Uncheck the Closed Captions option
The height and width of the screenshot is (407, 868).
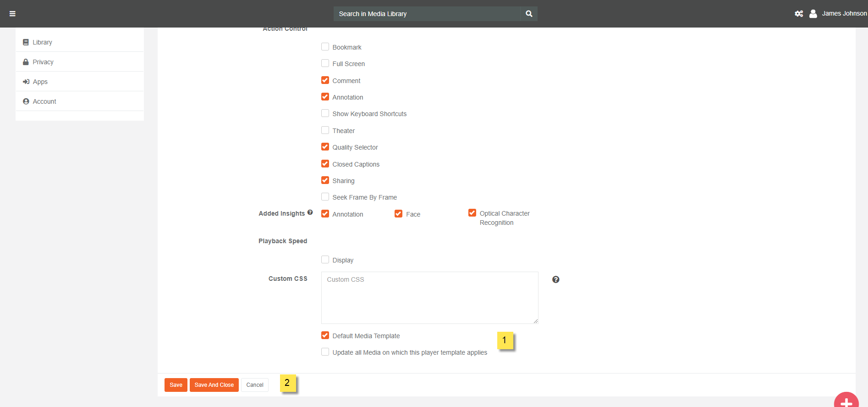[x=325, y=164]
